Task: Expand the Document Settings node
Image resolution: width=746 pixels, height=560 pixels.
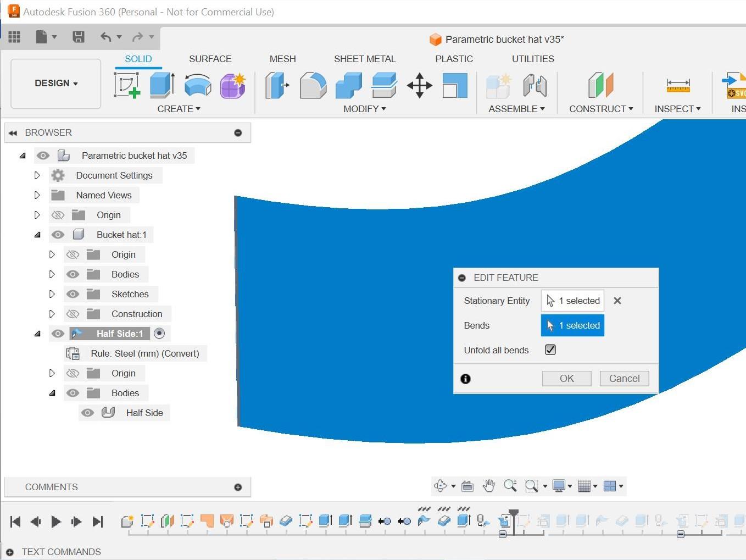Action: click(37, 175)
